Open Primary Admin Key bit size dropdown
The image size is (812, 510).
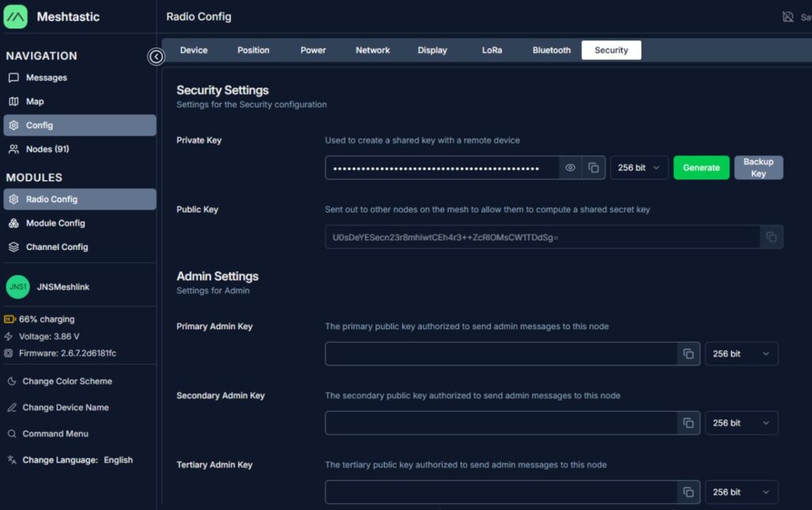[x=741, y=354]
